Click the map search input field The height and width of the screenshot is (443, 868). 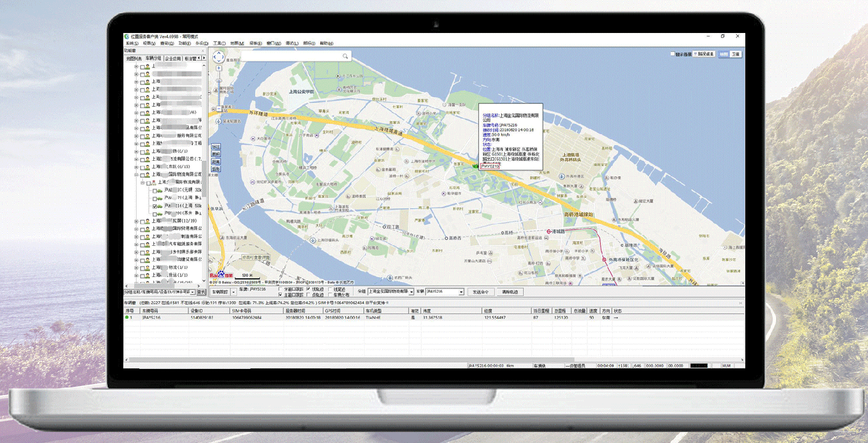click(x=290, y=56)
